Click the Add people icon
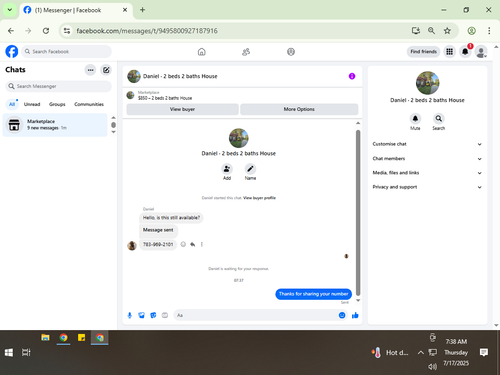 227,169
